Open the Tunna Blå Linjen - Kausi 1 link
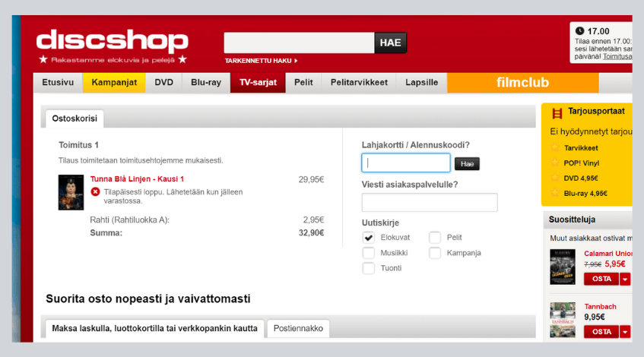 137,179
